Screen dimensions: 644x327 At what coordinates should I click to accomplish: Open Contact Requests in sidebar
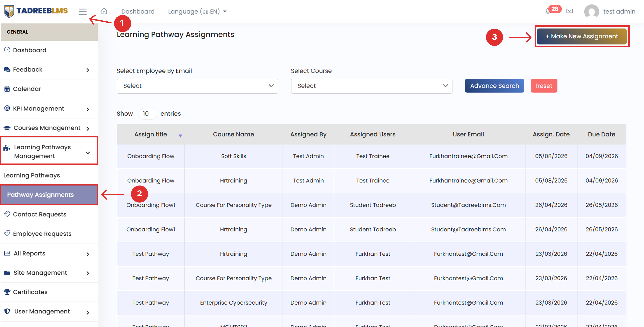(50, 214)
